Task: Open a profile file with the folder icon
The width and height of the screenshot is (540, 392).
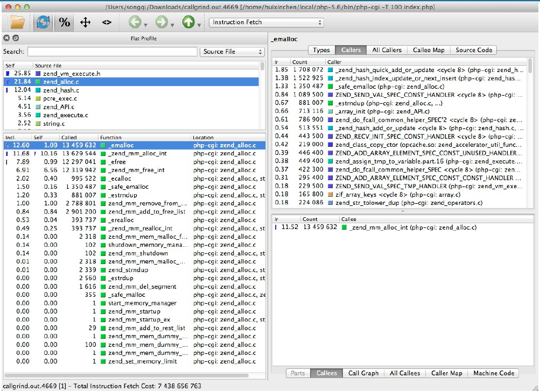Action: click(x=18, y=23)
